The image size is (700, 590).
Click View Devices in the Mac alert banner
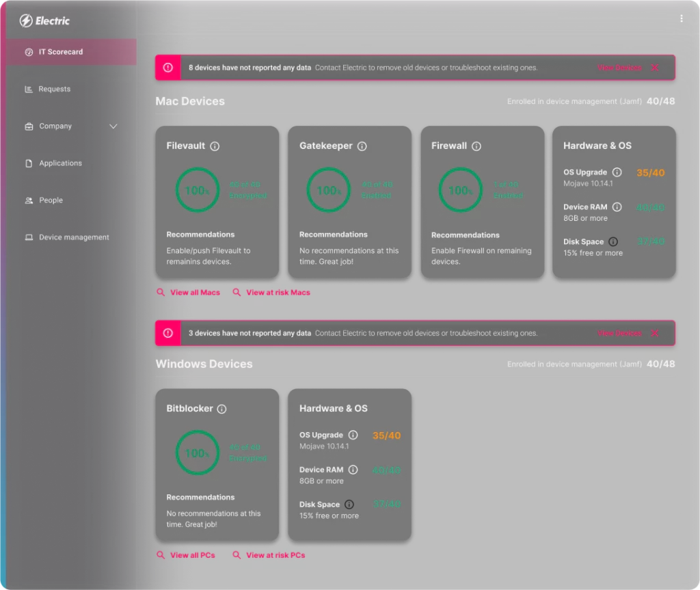(619, 68)
